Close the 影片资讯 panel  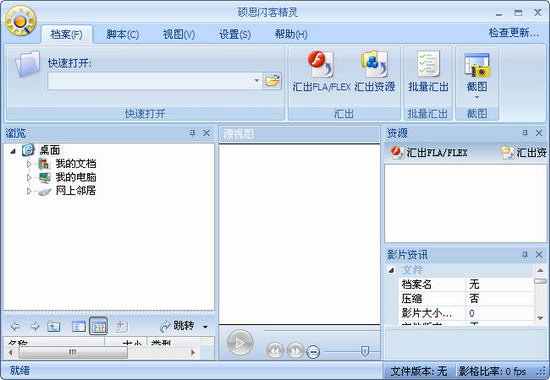tap(539, 254)
